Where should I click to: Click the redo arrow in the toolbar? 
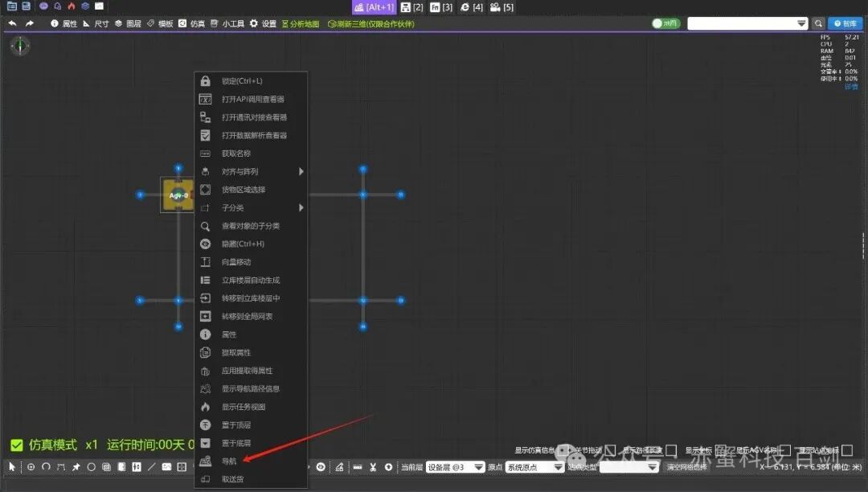coord(30,23)
